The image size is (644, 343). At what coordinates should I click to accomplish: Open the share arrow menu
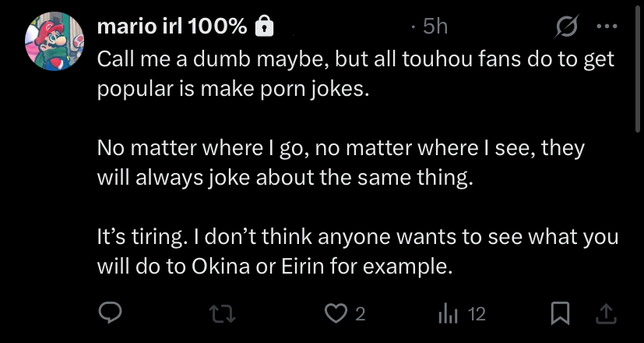click(x=607, y=313)
